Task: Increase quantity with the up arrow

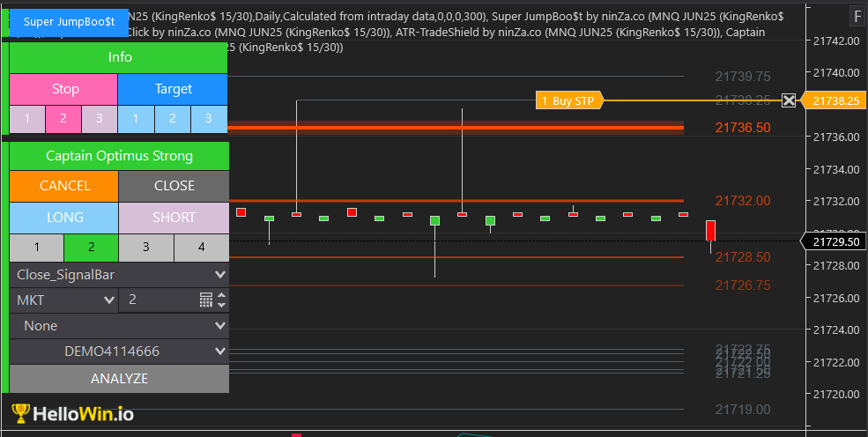Action: point(221,295)
